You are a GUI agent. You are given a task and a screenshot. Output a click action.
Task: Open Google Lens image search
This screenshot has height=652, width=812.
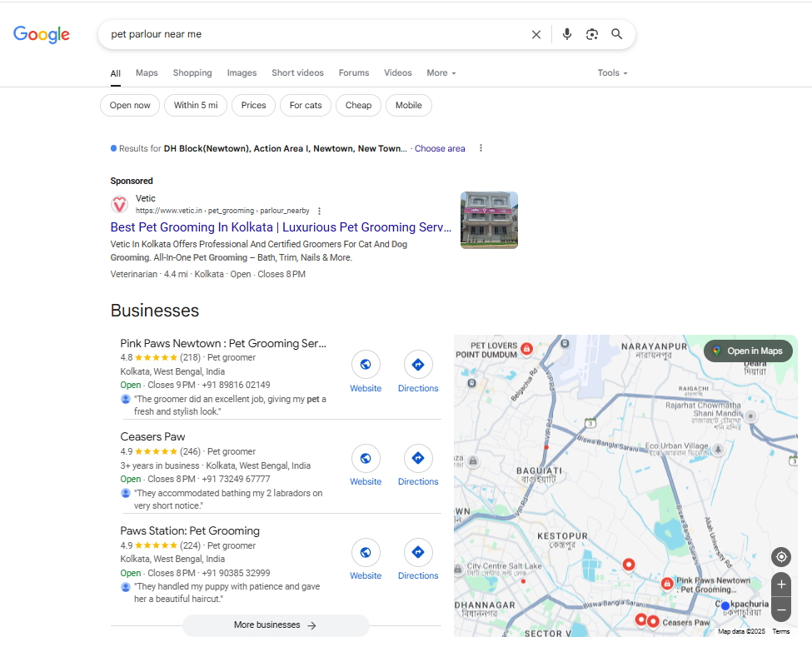[x=591, y=34]
